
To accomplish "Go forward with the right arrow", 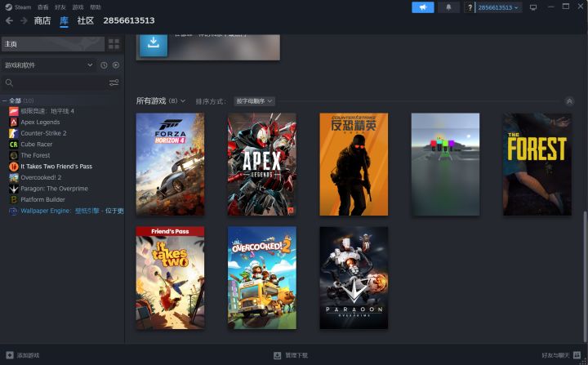I will (x=24, y=20).
